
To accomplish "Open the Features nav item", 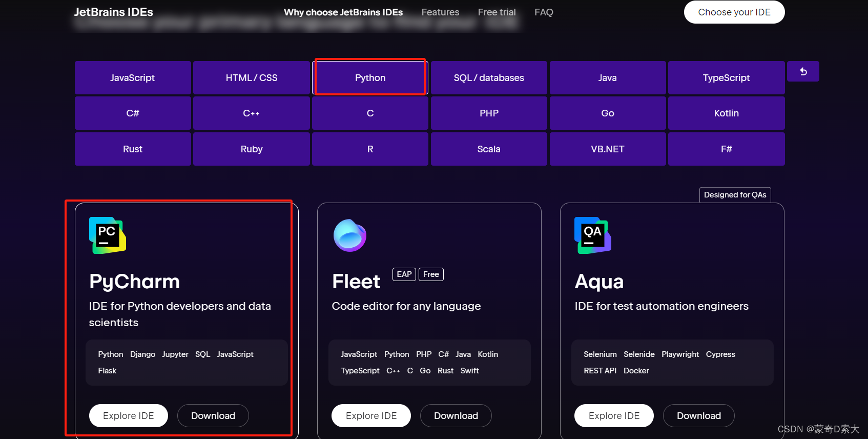I will [440, 12].
